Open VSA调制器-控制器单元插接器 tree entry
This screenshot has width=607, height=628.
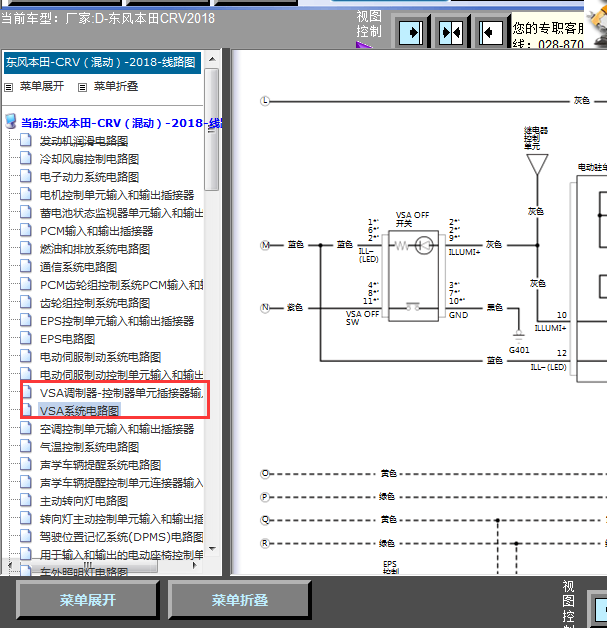(121, 393)
